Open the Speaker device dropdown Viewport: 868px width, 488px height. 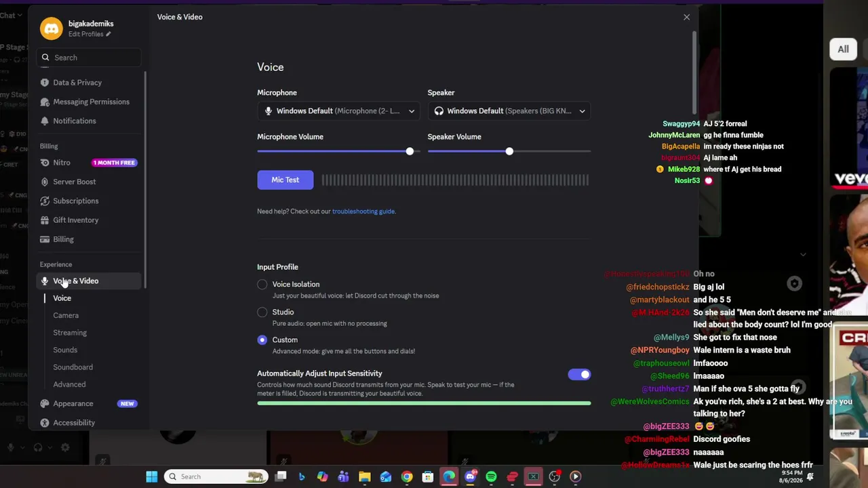coord(509,111)
